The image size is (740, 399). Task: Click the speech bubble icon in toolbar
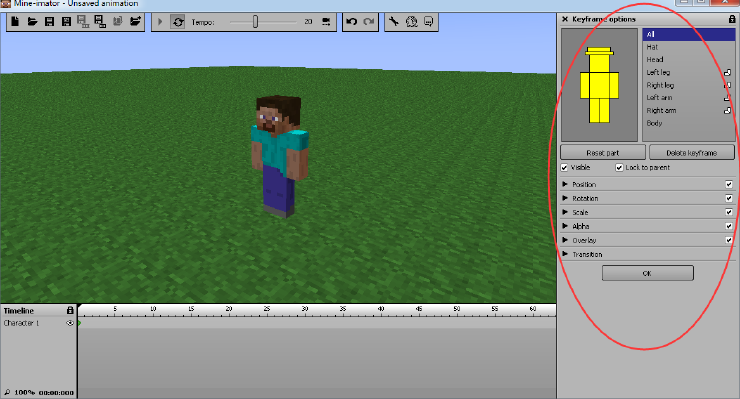429,21
